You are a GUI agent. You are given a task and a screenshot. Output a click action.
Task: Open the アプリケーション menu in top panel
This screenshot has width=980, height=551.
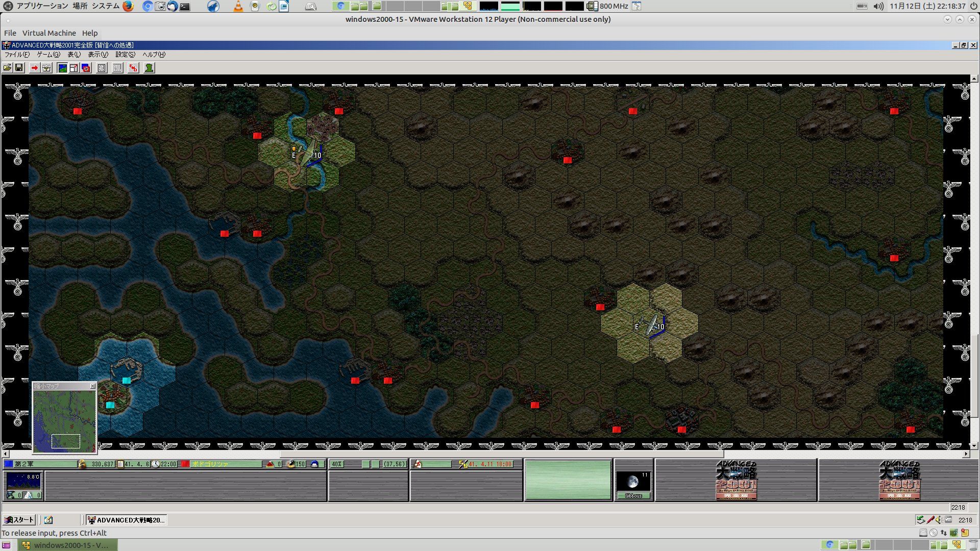click(42, 6)
